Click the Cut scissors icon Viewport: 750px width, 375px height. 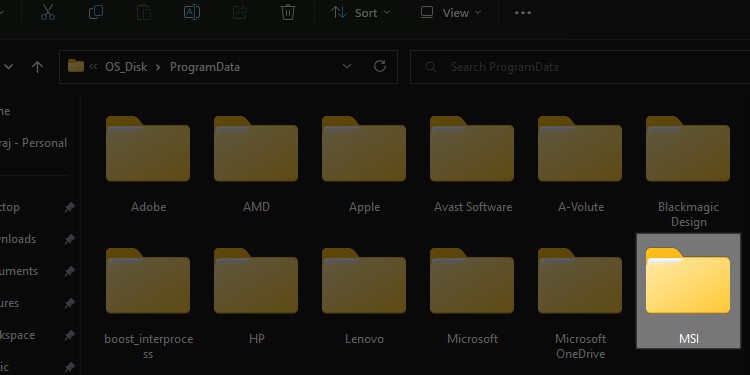[48, 12]
